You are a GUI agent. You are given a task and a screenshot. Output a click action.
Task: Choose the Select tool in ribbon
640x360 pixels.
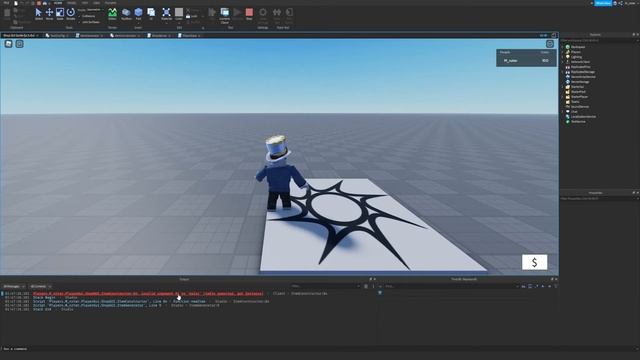(38, 14)
